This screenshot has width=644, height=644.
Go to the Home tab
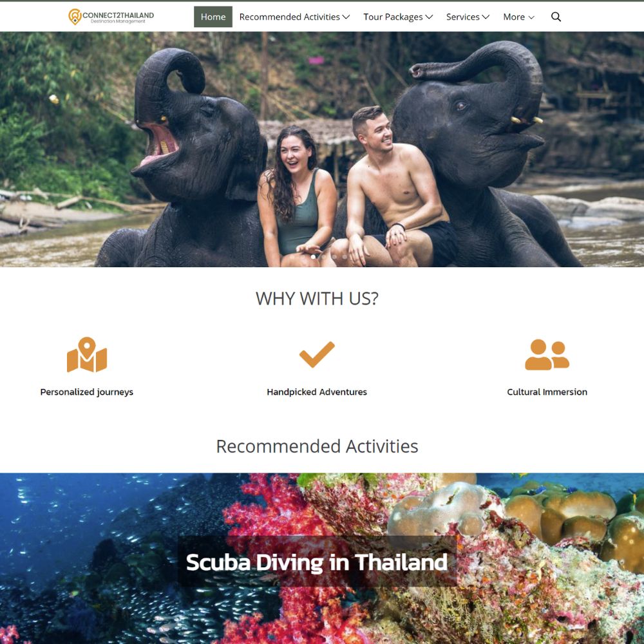pyautogui.click(x=213, y=17)
